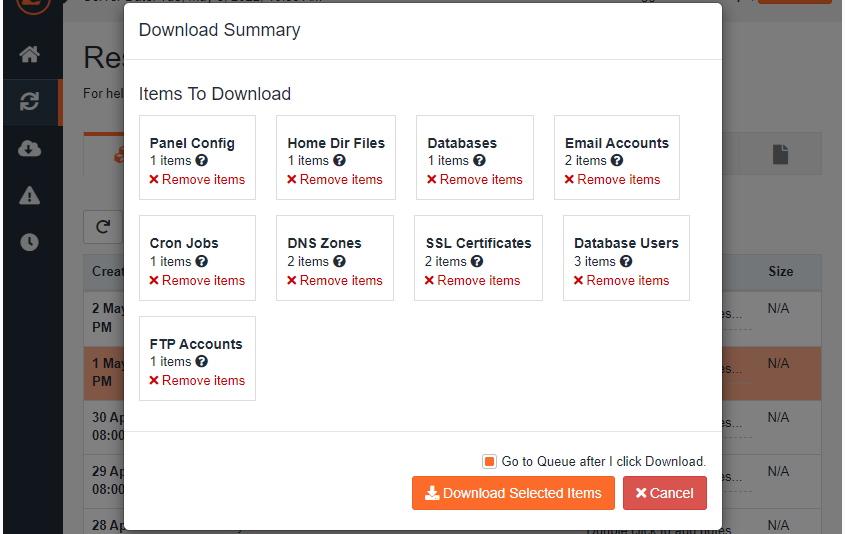The width and height of the screenshot is (845, 534).
Task: Select the file icon tab on the right
Action: click(x=780, y=154)
